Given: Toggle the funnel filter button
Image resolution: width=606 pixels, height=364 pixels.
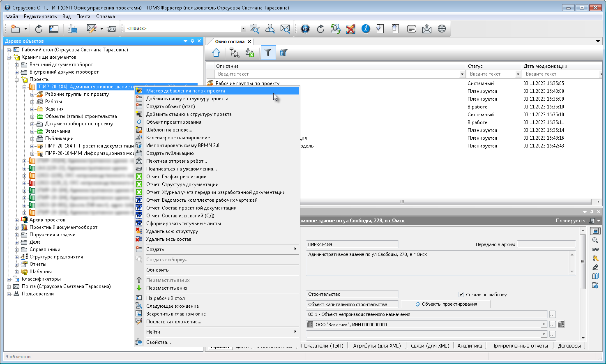Looking at the screenshot, I should click(x=268, y=53).
